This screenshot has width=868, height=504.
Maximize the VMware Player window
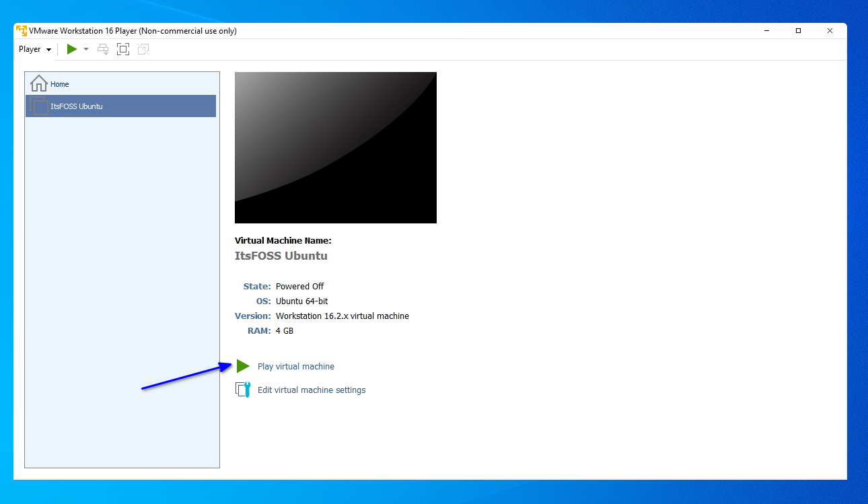coord(798,31)
